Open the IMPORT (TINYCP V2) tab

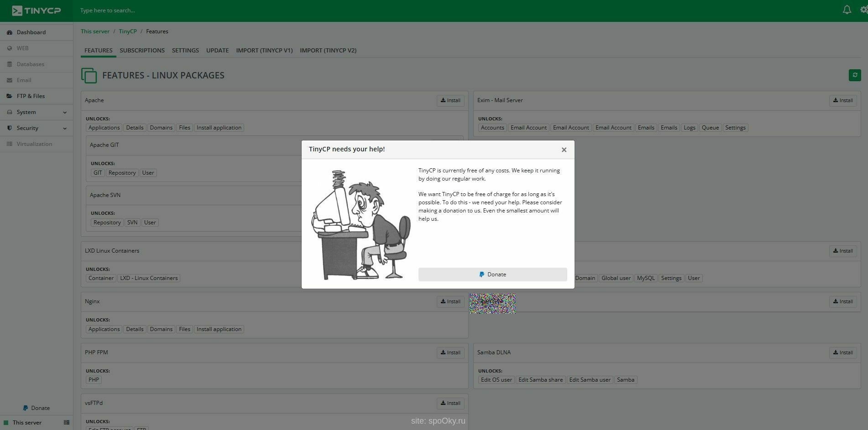tap(328, 51)
